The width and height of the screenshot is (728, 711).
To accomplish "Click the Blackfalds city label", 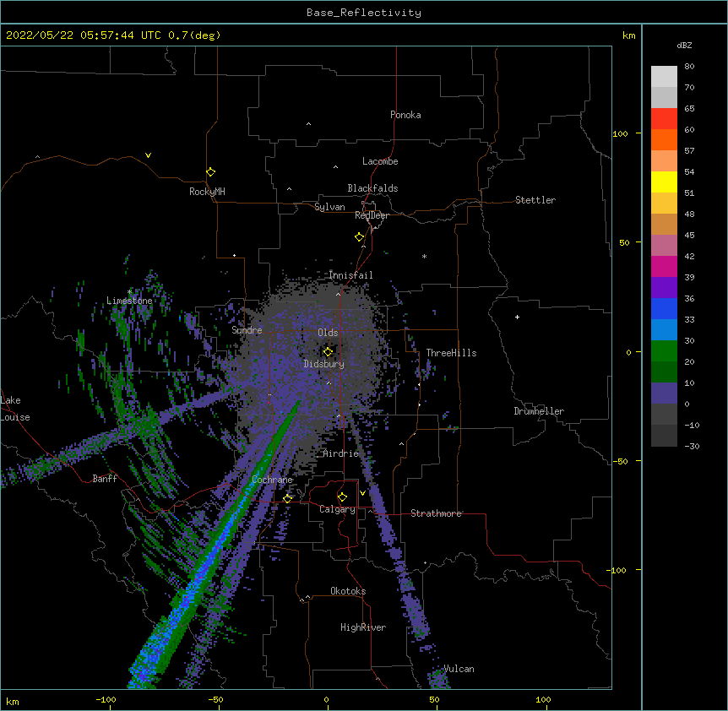I will [x=372, y=188].
